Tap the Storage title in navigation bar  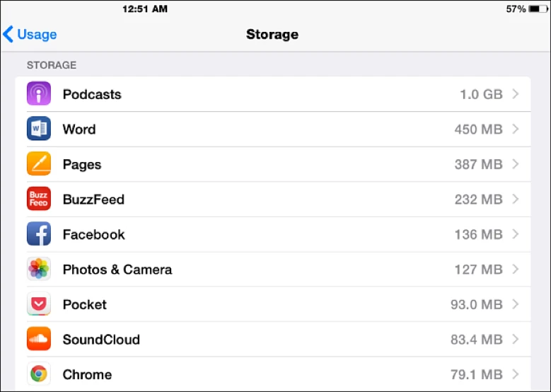point(272,34)
